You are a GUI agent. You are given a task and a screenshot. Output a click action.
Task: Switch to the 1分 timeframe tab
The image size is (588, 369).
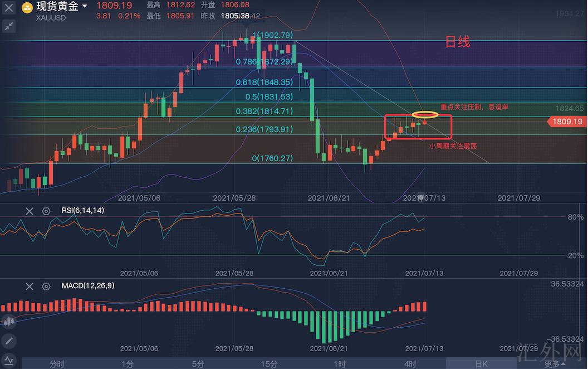pyautogui.click(x=128, y=364)
